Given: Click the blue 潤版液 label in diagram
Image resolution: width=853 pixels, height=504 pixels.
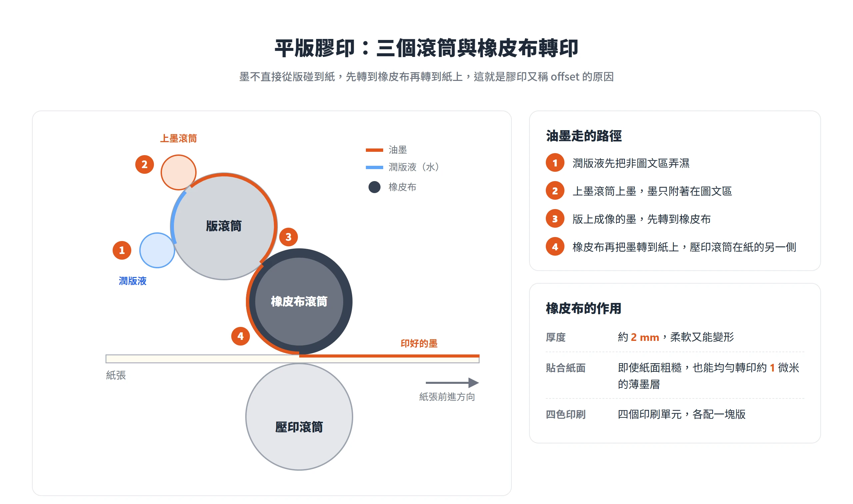Looking at the screenshot, I should point(133,281).
